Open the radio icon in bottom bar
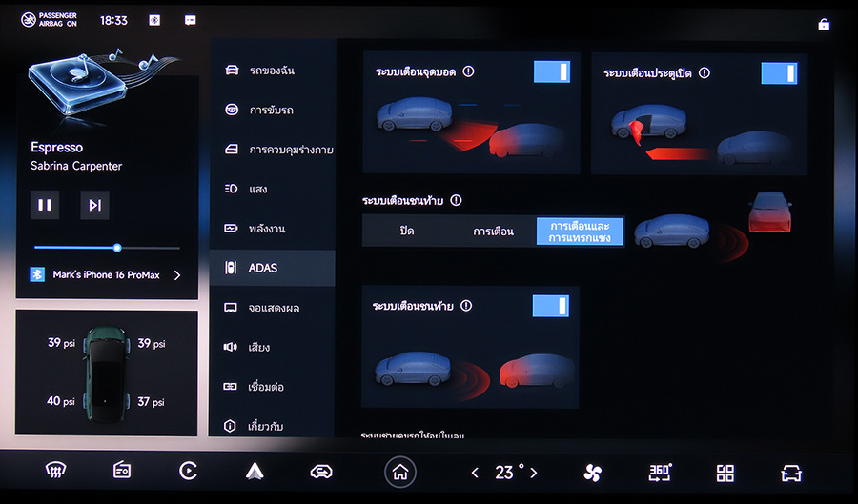858x504 pixels. click(x=122, y=471)
